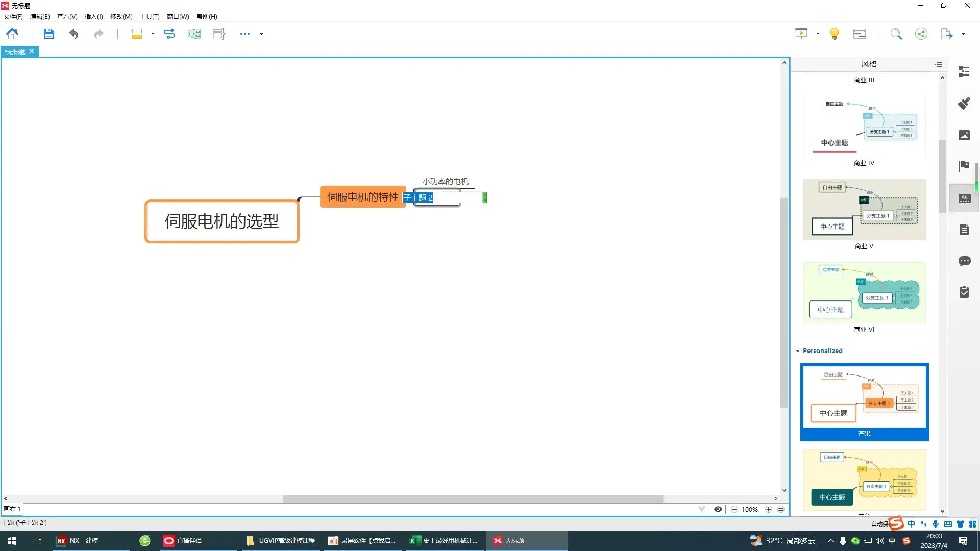This screenshot has height=551, width=980.
Task: Open the paintbrush format panel icon
Action: [x=964, y=104]
